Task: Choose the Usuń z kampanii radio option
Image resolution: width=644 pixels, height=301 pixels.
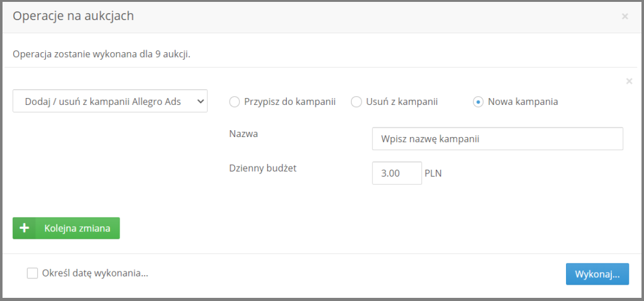Action: pos(356,102)
